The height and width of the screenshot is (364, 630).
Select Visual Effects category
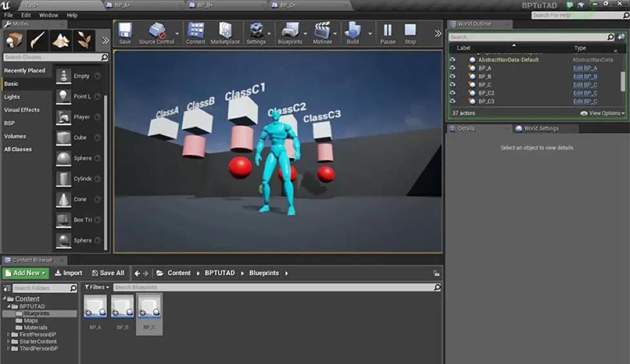coord(22,110)
